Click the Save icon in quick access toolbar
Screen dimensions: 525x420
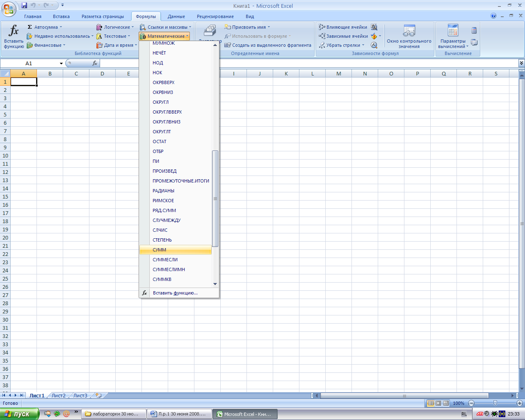point(24,5)
